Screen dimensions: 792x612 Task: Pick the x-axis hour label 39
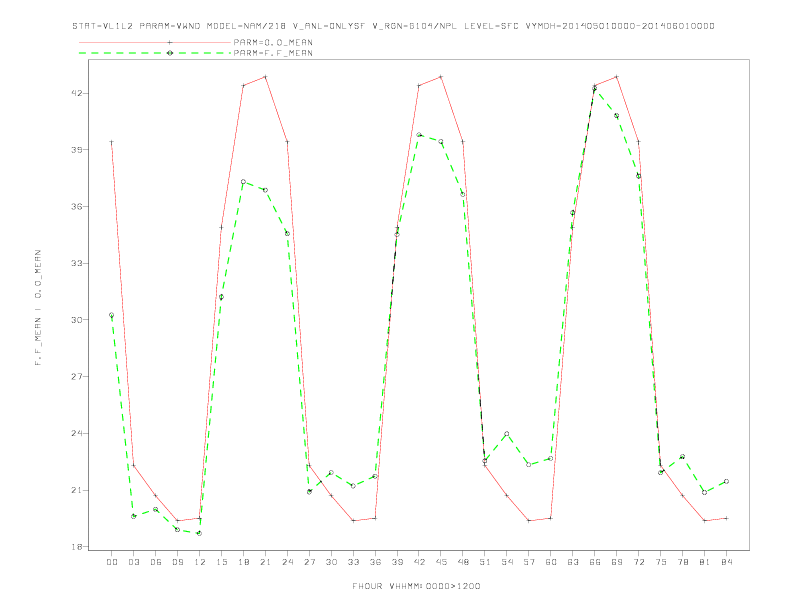(x=397, y=562)
